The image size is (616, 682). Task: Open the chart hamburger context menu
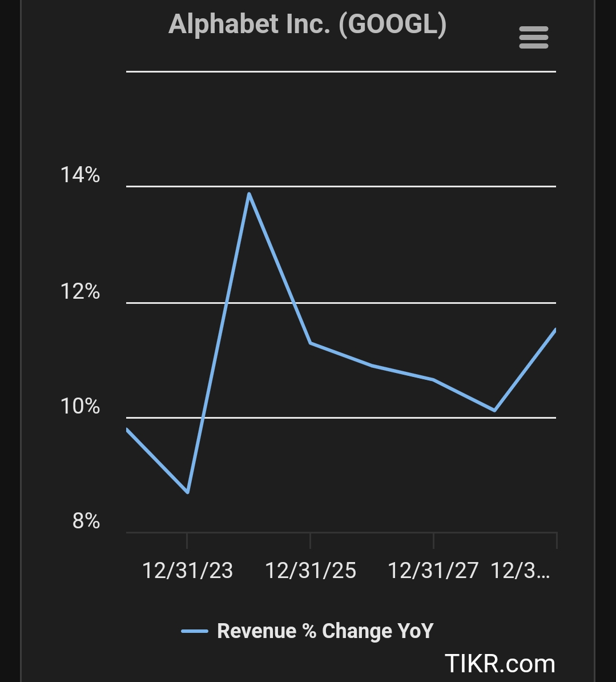tap(533, 38)
